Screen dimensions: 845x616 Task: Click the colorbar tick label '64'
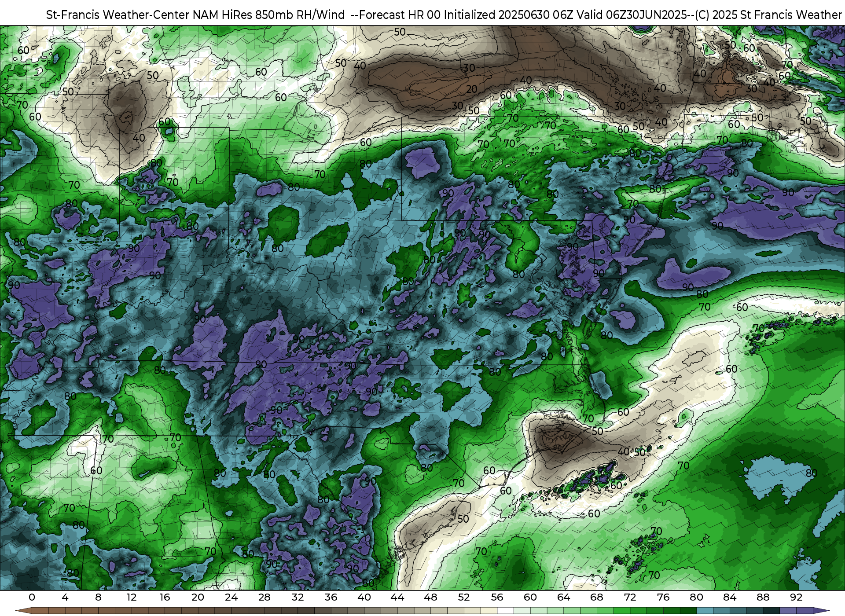(x=563, y=597)
